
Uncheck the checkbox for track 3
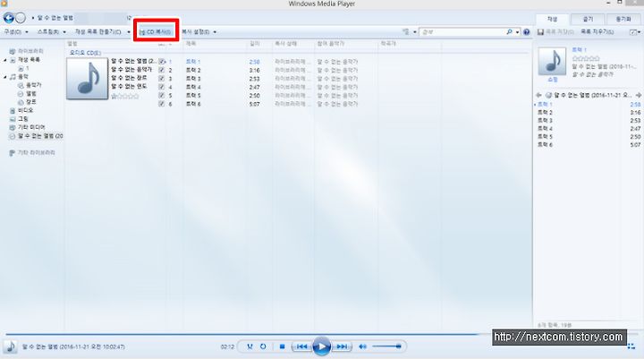[x=161, y=79]
